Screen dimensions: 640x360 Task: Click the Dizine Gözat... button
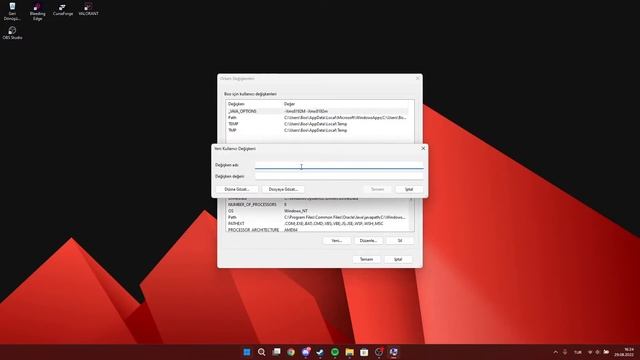[237, 189]
